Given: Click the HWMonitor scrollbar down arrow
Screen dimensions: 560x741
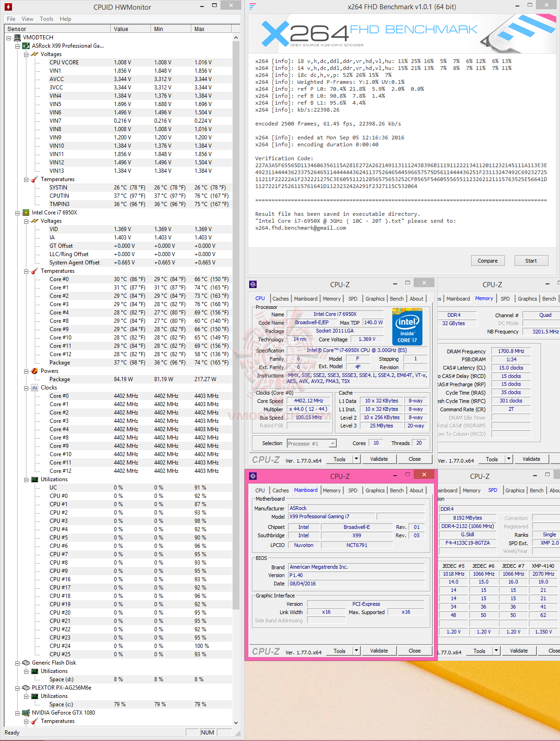Looking at the screenshot, I should click(x=236, y=722).
